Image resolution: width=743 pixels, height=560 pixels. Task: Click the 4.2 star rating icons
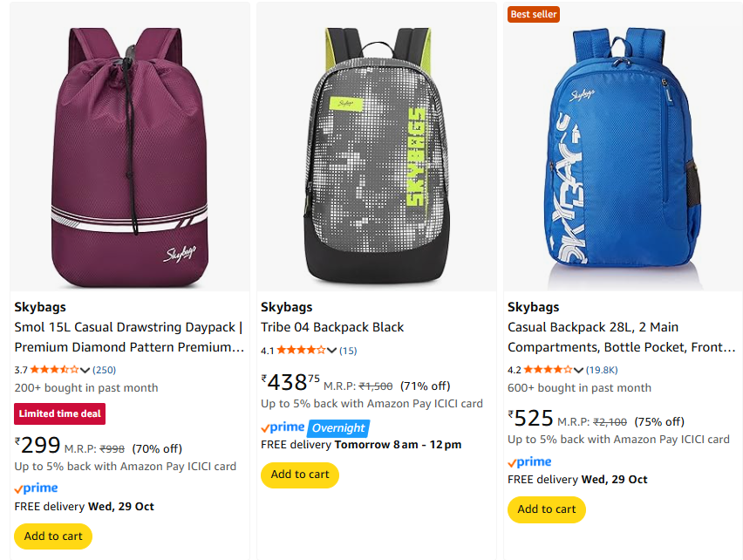(x=548, y=369)
